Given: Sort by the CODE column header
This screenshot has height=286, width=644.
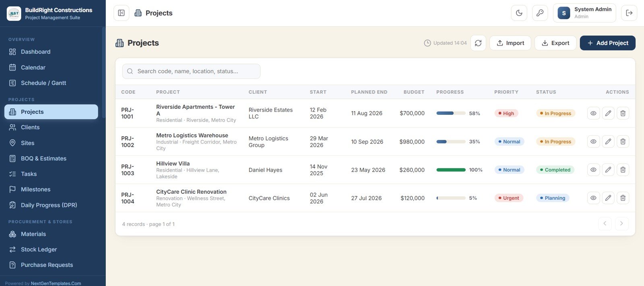Looking at the screenshot, I should [128, 92].
